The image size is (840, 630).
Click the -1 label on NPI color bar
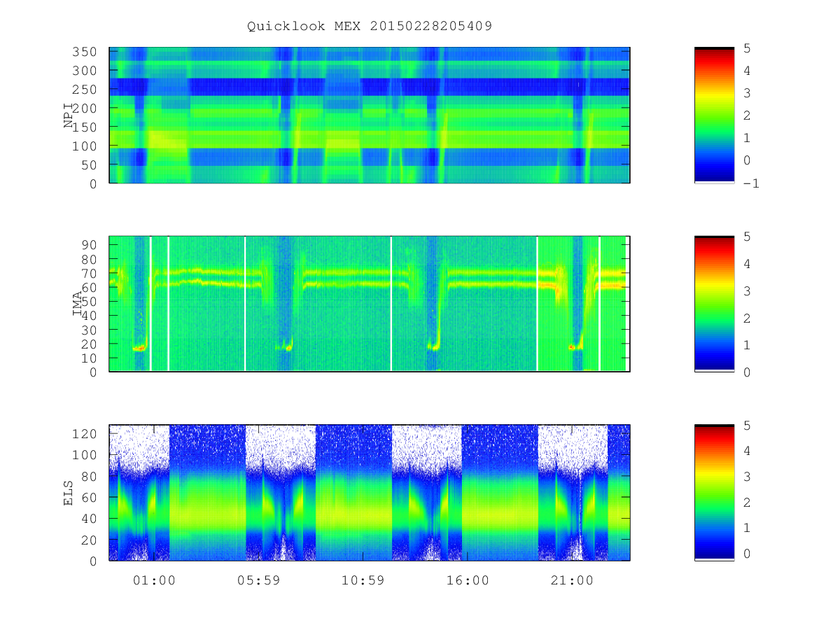click(752, 183)
